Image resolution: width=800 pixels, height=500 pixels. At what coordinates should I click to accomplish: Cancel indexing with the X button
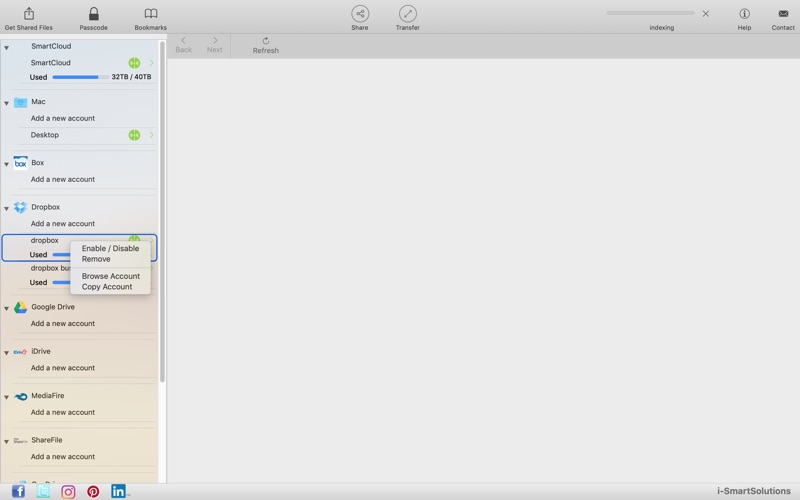point(706,14)
